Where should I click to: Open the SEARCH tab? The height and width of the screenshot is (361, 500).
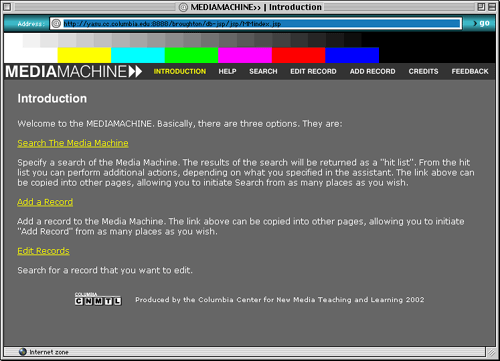tap(263, 71)
